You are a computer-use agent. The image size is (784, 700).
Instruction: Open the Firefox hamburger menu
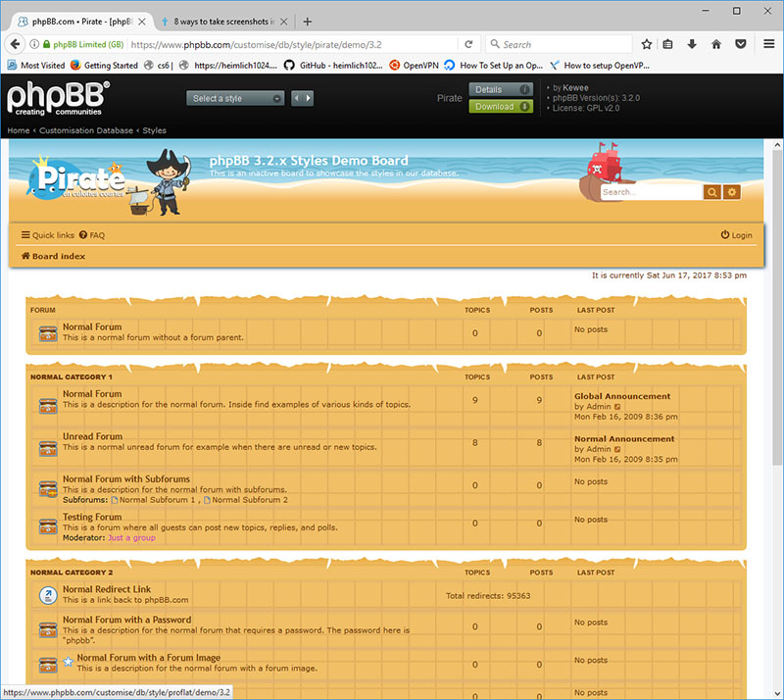[769, 44]
